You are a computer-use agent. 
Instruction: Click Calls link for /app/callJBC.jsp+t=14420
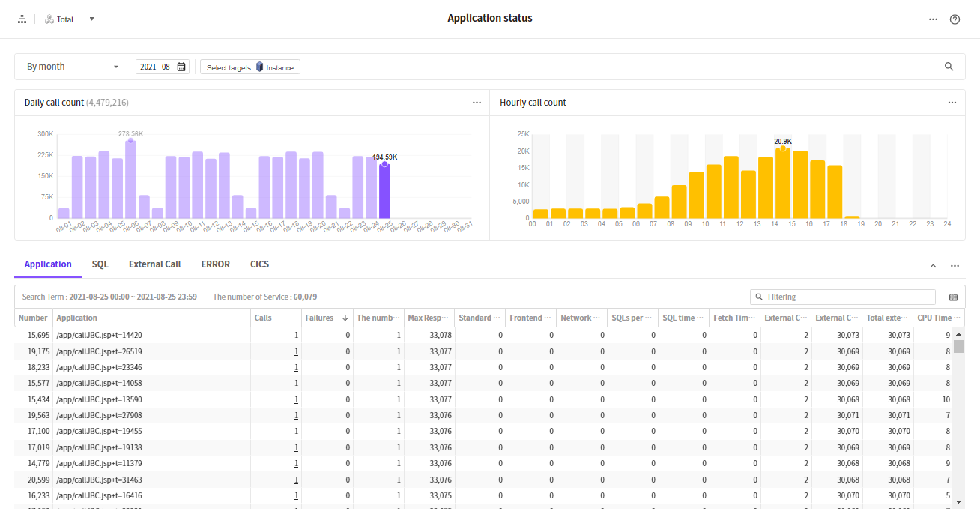point(296,335)
